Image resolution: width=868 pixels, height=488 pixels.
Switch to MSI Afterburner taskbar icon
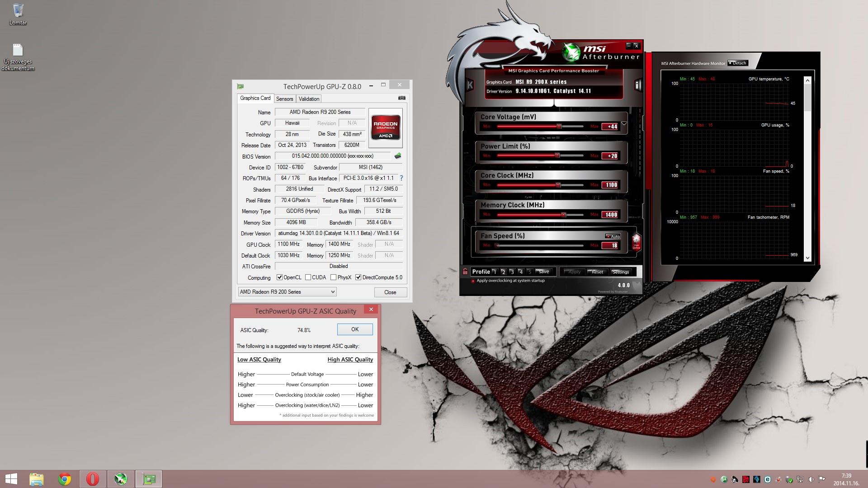(x=120, y=479)
